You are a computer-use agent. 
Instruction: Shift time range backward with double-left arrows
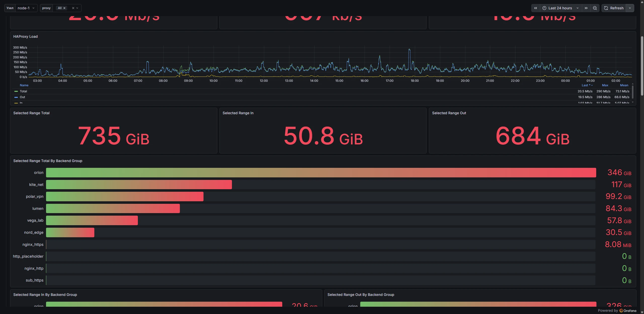tap(536, 8)
